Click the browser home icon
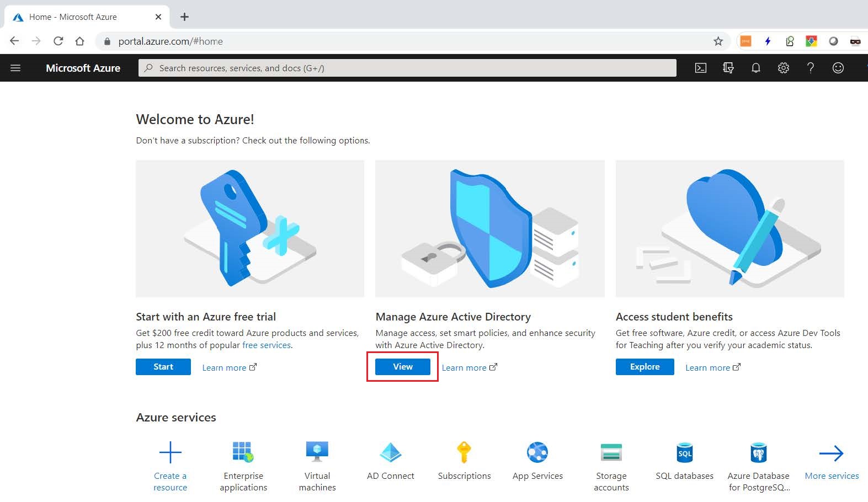 tap(79, 41)
